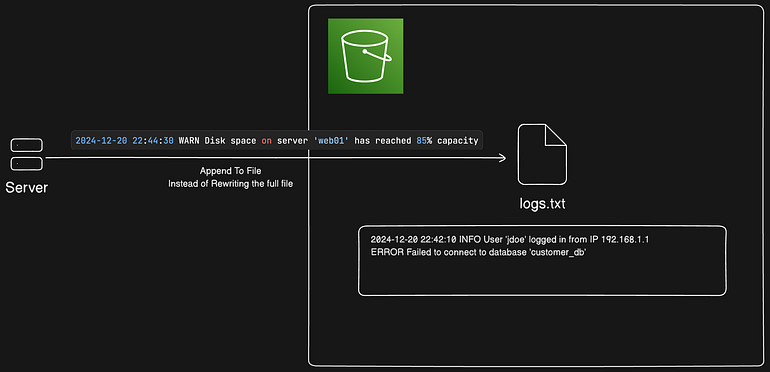Click the "Append To File" caption
Image resolution: width=770 pixels, height=372 pixels.
click(230, 171)
